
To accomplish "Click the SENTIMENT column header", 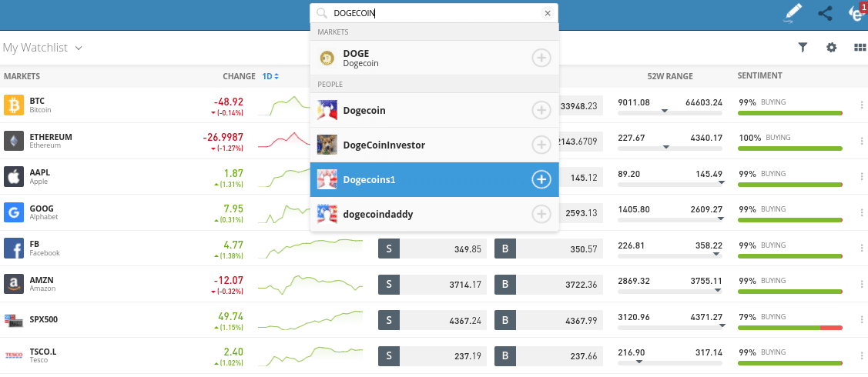I will pos(760,75).
